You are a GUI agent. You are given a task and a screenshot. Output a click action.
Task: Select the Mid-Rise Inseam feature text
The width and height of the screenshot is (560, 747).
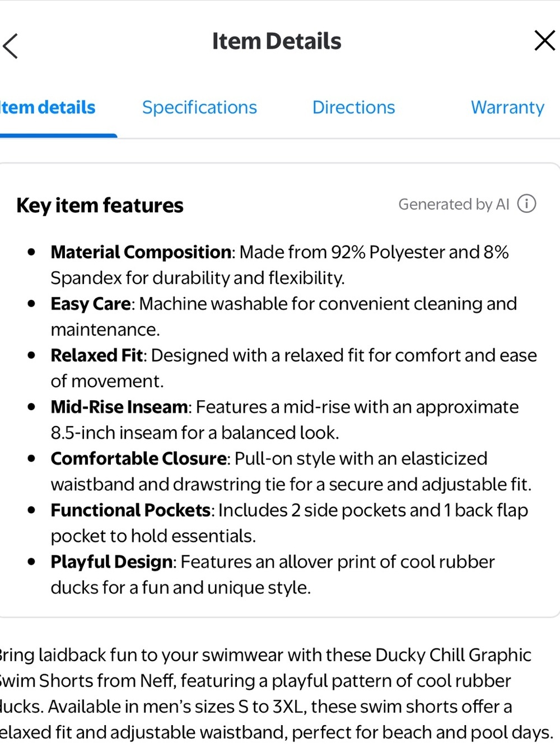(284, 419)
